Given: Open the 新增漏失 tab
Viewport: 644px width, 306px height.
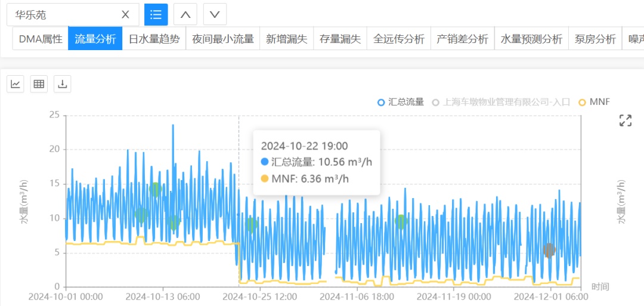Looking at the screenshot, I should [287, 39].
